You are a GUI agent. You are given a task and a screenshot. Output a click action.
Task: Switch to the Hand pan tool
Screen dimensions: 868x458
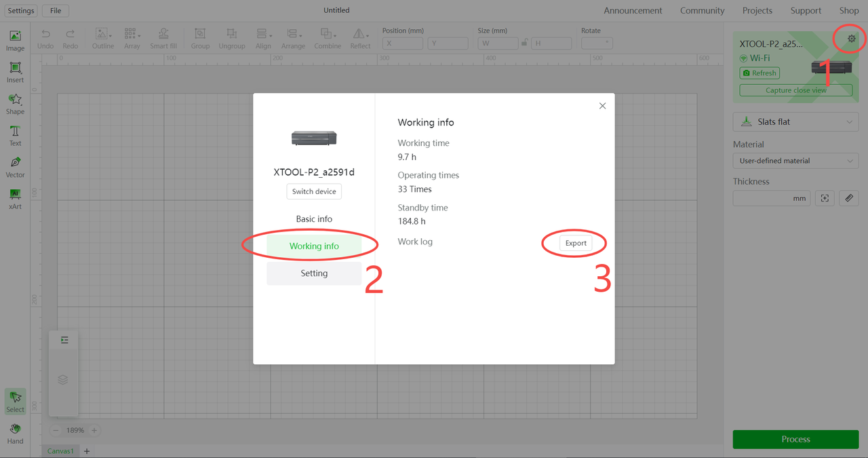15,433
